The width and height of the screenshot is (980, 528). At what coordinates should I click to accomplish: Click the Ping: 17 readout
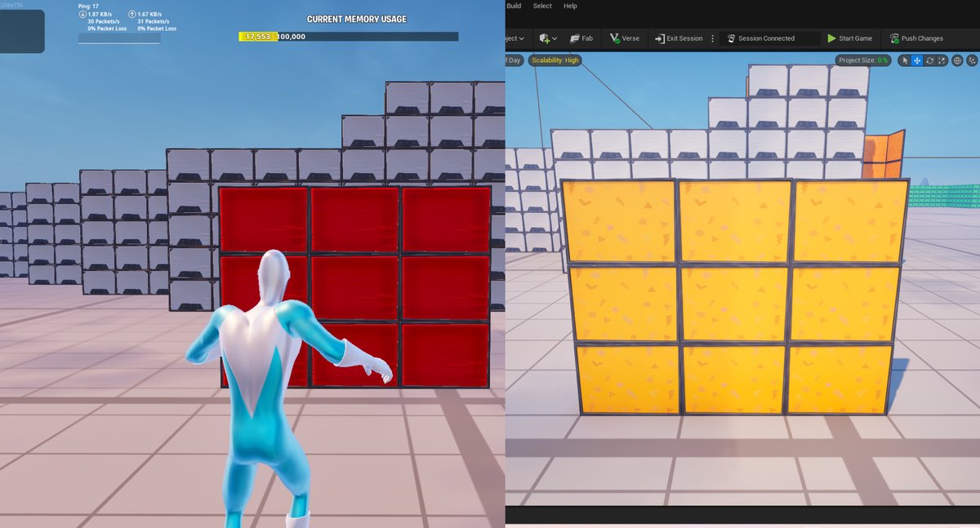88,7
